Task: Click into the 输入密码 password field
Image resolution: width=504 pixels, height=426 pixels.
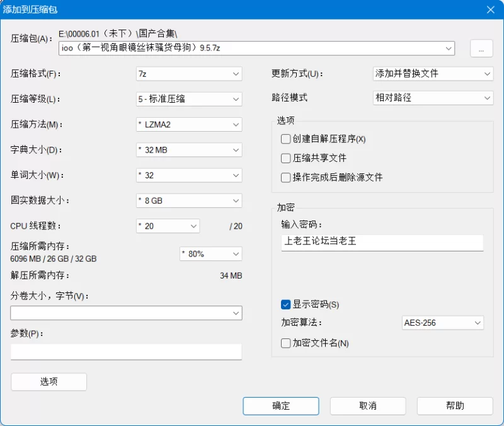Action: point(382,243)
